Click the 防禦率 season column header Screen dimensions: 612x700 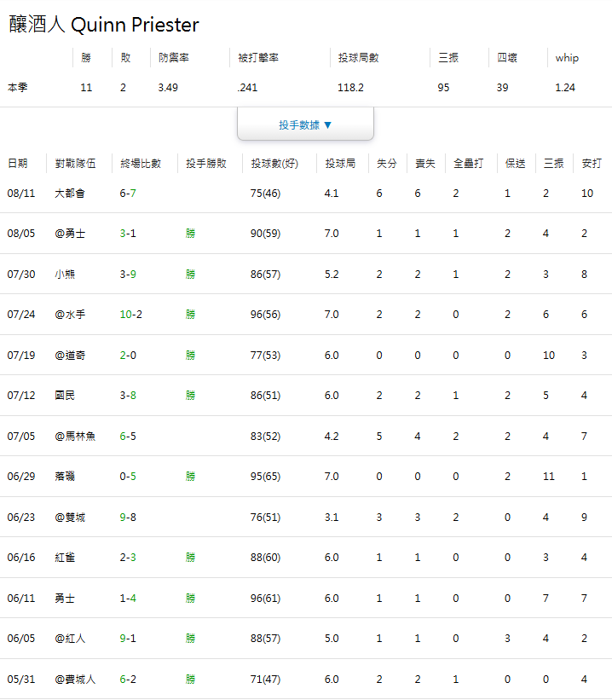174,58
